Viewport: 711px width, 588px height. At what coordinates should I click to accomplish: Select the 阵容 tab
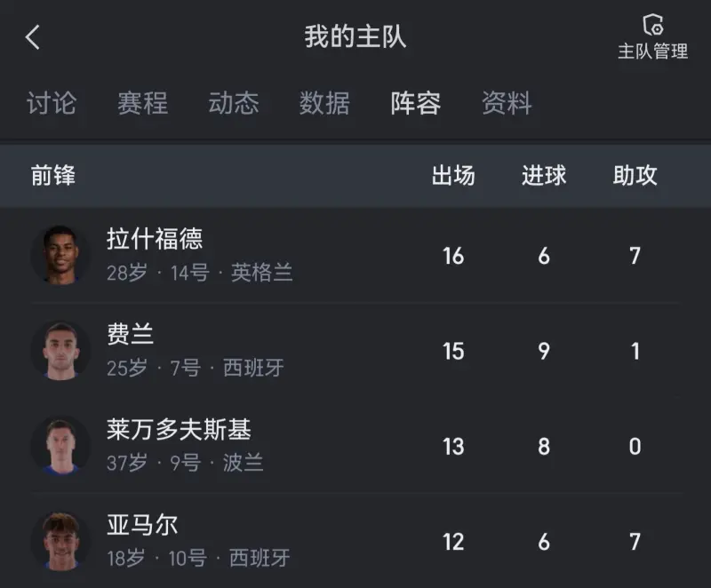(x=416, y=103)
